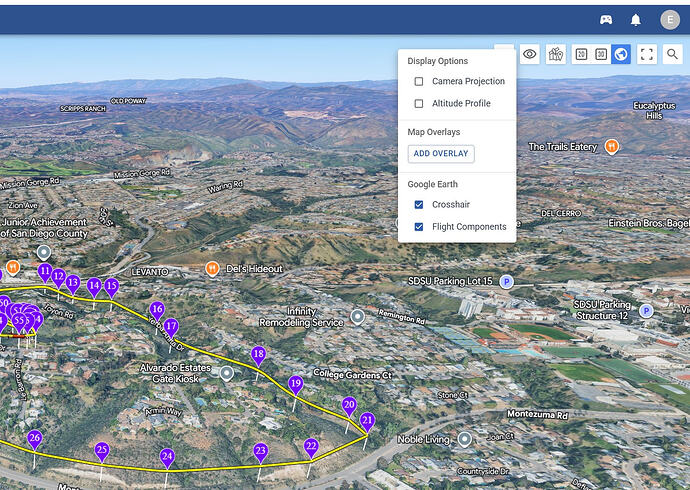
Task: Select waypoint marker 16
Action: (x=157, y=311)
